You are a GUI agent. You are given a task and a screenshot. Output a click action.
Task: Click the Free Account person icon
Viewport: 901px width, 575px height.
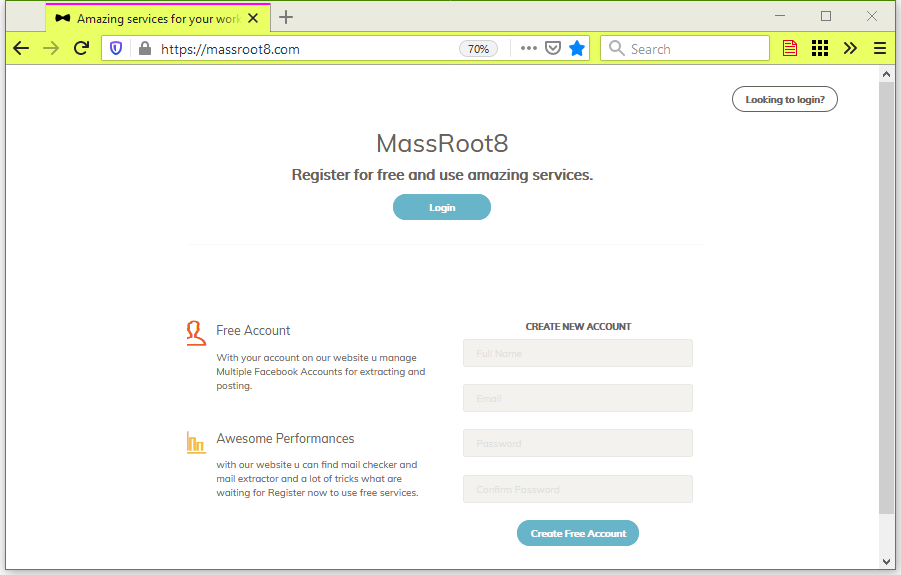(196, 333)
